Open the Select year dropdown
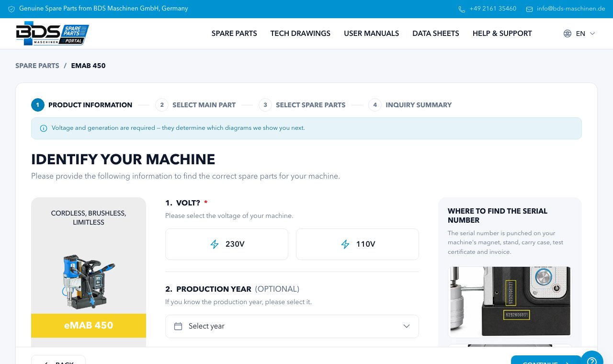This screenshot has width=613, height=364. tap(292, 326)
